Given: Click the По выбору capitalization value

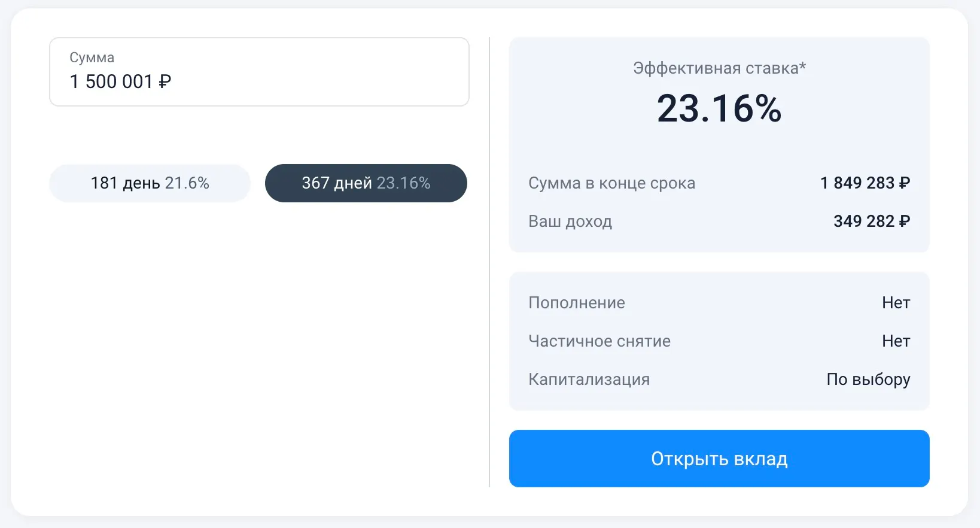Looking at the screenshot, I should [x=868, y=380].
